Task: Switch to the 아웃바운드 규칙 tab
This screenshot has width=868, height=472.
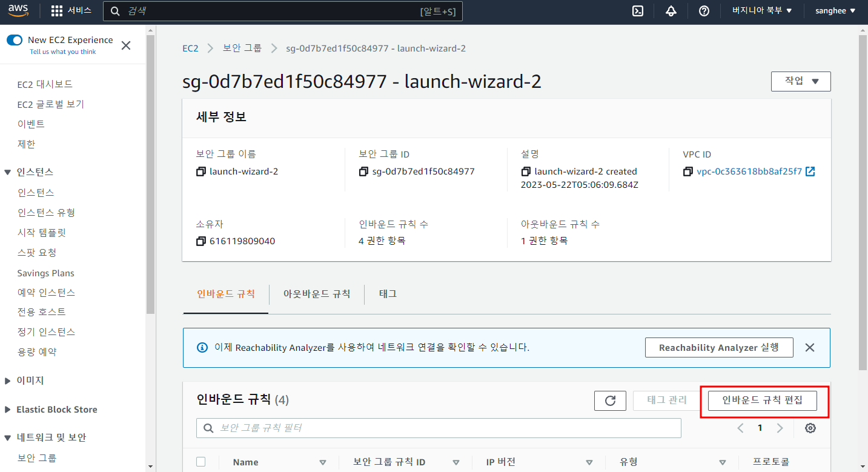Action: tap(317, 294)
